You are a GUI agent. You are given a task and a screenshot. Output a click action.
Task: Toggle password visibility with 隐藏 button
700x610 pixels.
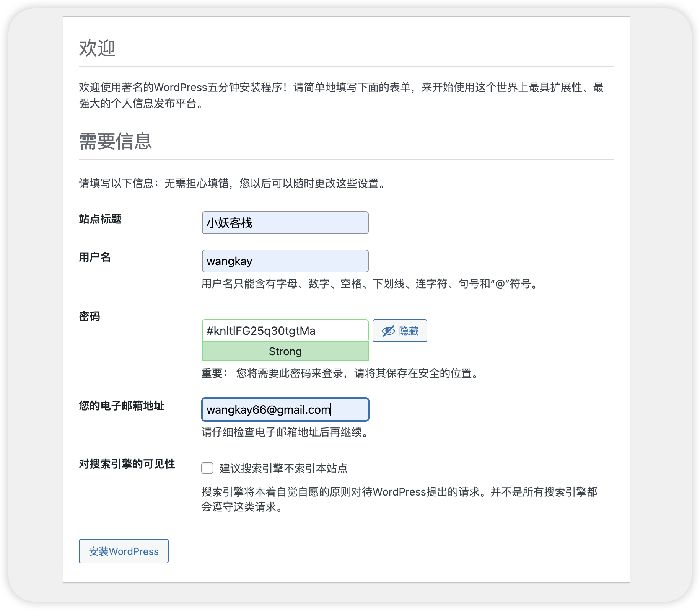coord(399,331)
